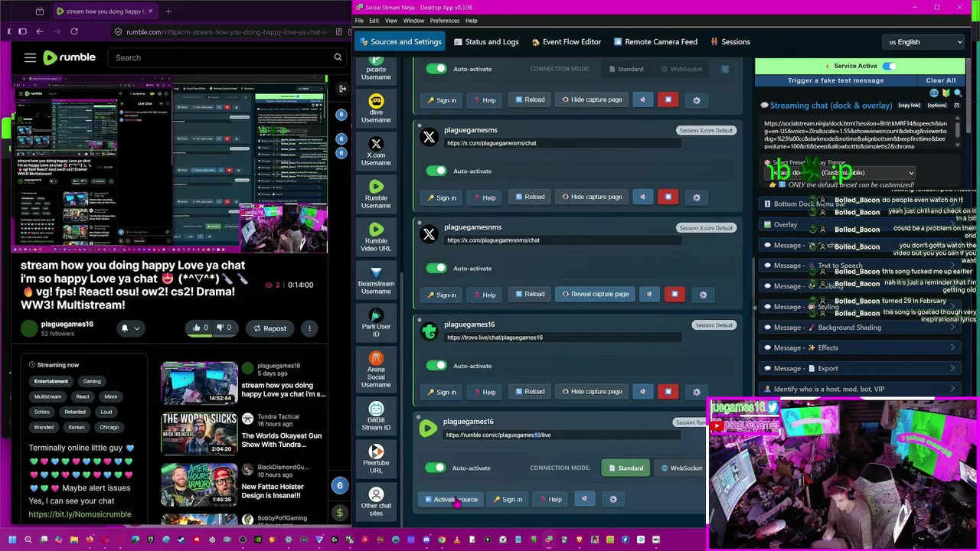Open settings gear for rumble source
980x551 pixels.
[612, 500]
